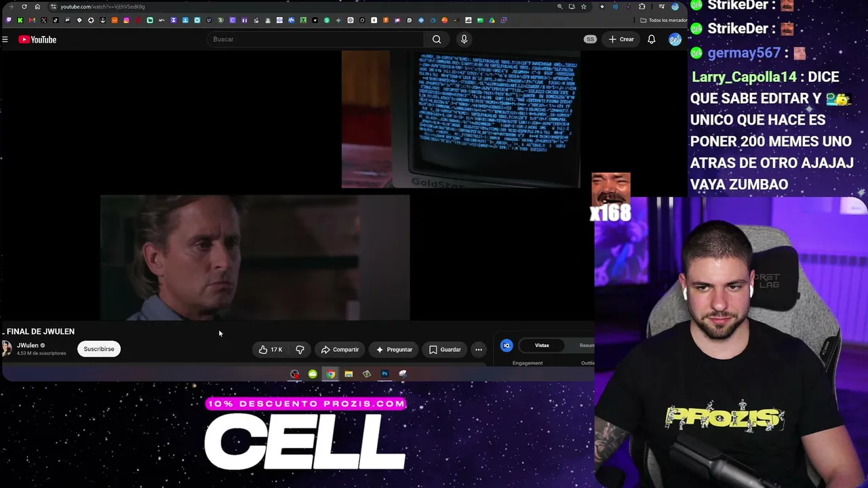868x488 pixels.
Task: Bookmark this page with the star icon
Action: (x=583, y=7)
